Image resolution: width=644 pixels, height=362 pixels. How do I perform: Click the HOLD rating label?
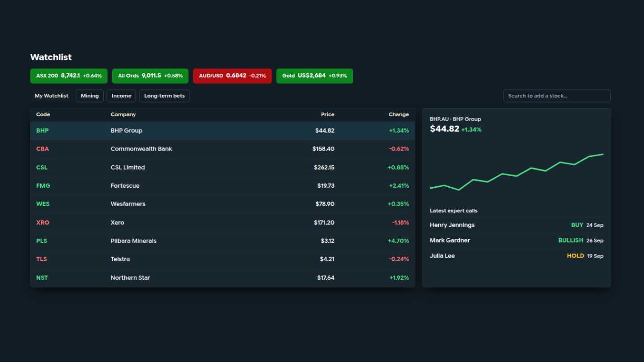(x=576, y=256)
